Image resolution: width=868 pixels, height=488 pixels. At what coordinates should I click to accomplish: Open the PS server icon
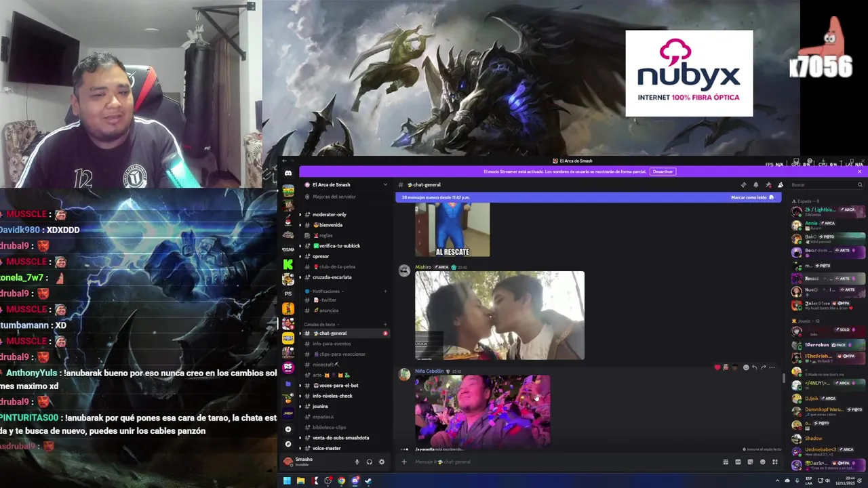click(288, 293)
